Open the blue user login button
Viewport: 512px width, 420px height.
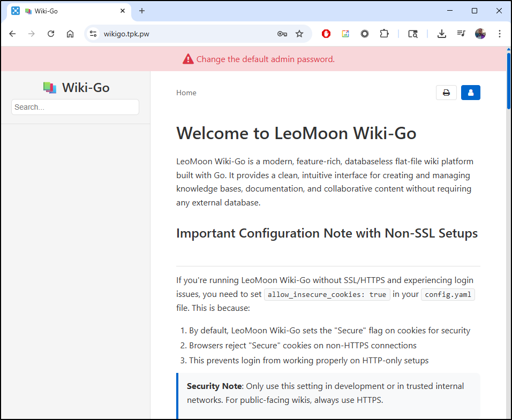[x=471, y=93]
